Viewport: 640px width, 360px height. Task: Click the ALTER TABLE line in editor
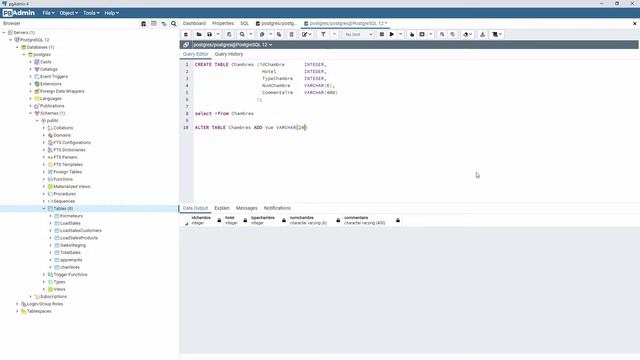coord(250,128)
